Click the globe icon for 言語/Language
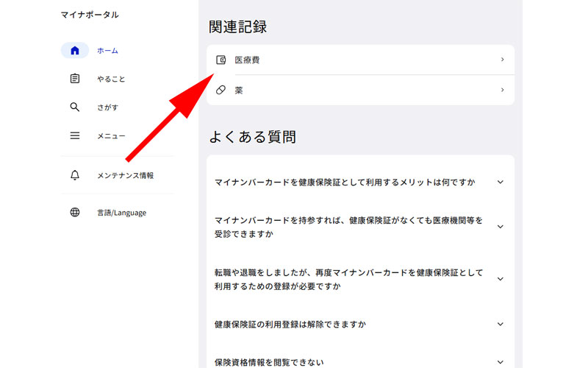 [75, 212]
